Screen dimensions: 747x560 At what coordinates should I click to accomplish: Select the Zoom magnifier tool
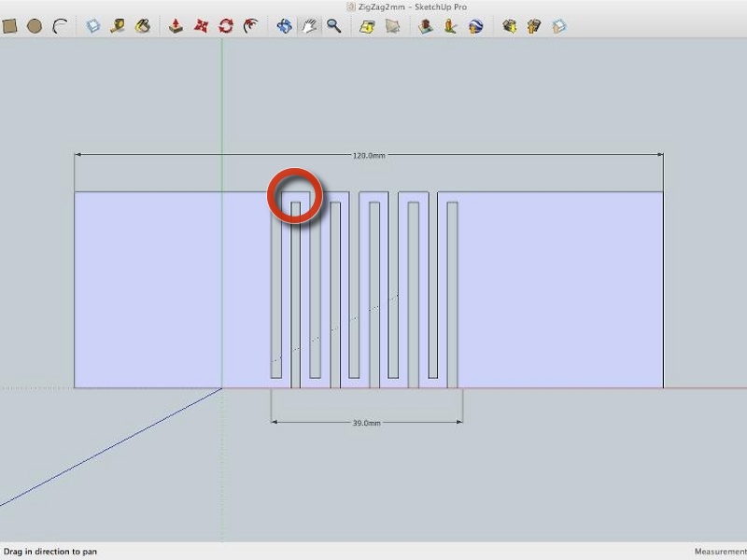334,26
